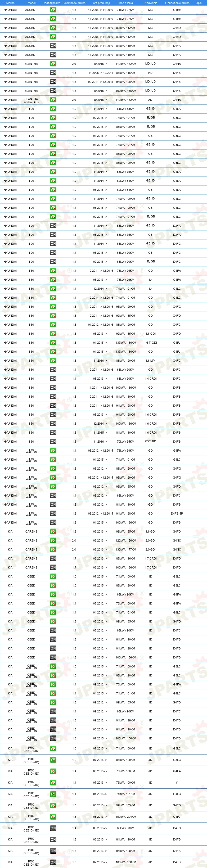Click the '11.2005 -> 12.2011' production years cell

(101, 73)
